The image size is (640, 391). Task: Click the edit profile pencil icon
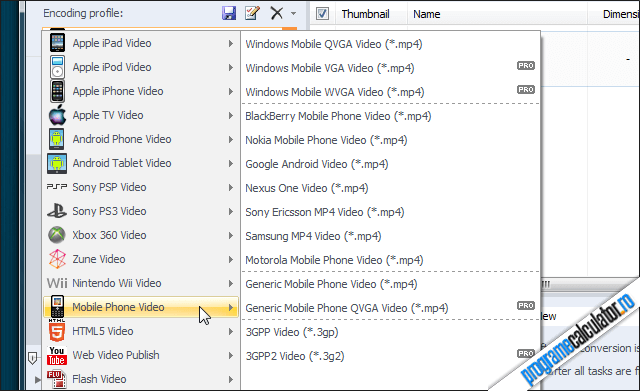pyautogui.click(x=252, y=13)
